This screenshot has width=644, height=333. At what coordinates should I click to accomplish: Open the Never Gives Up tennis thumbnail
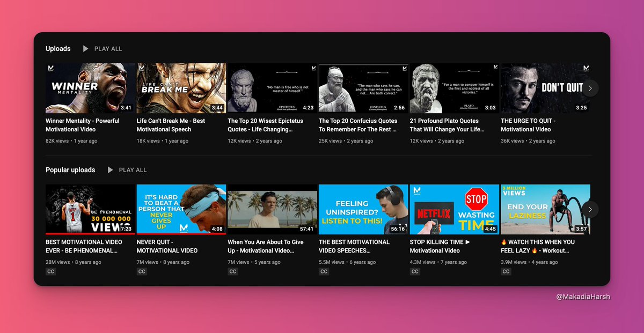181,209
